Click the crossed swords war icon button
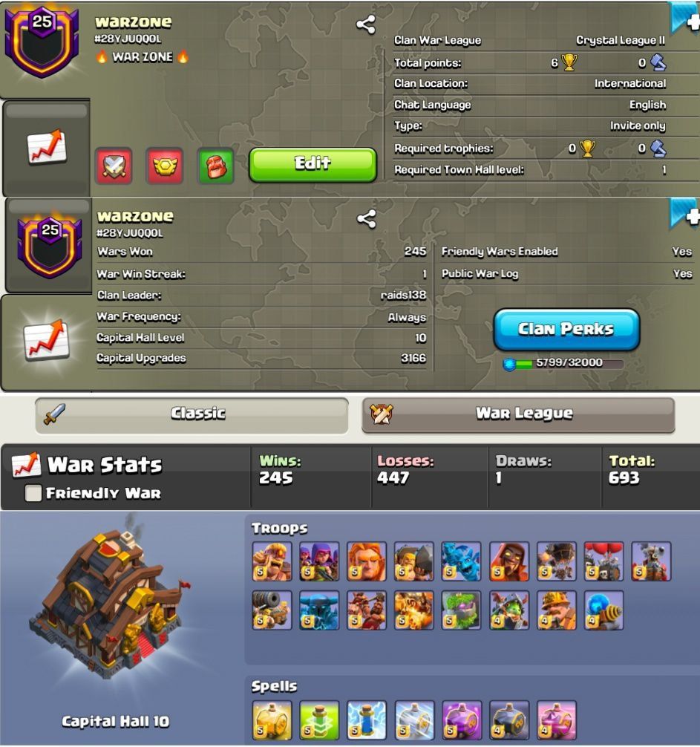Image resolution: width=700 pixels, height=747 pixels. coord(114,166)
